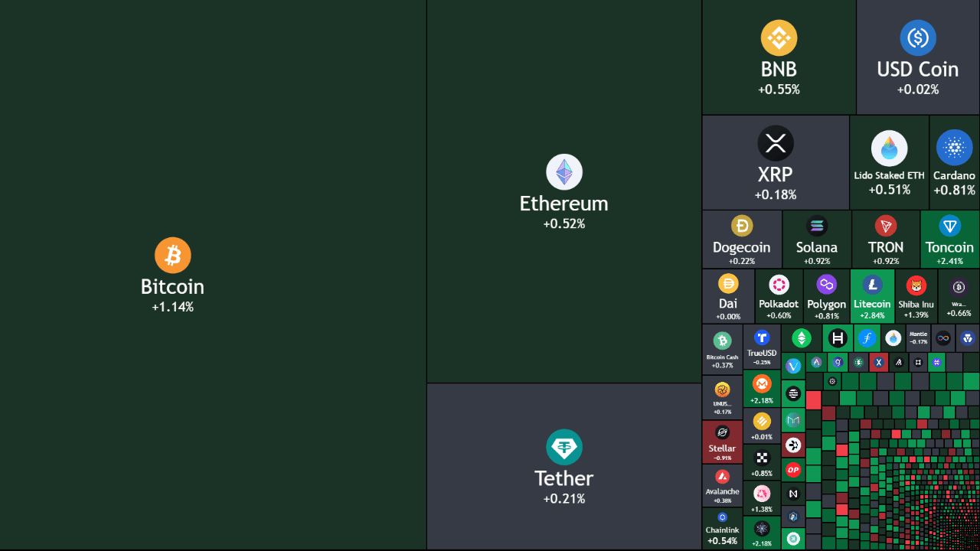Click the Toncoin +2.41% change value
Viewport: 980px width, 551px height.
pos(950,261)
